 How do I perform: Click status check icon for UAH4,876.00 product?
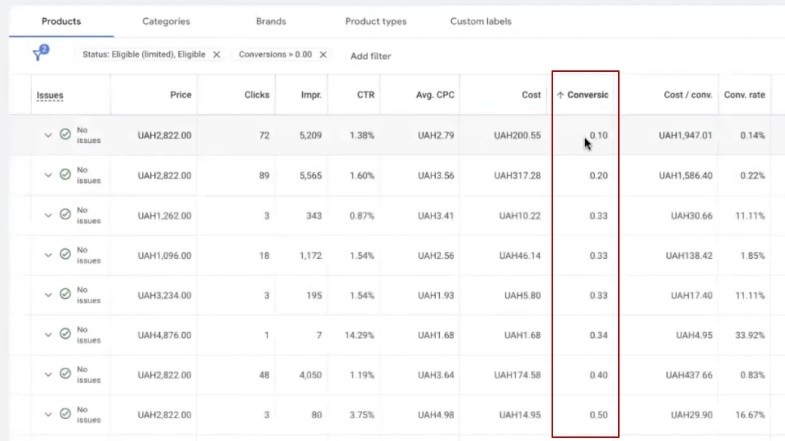(65, 334)
